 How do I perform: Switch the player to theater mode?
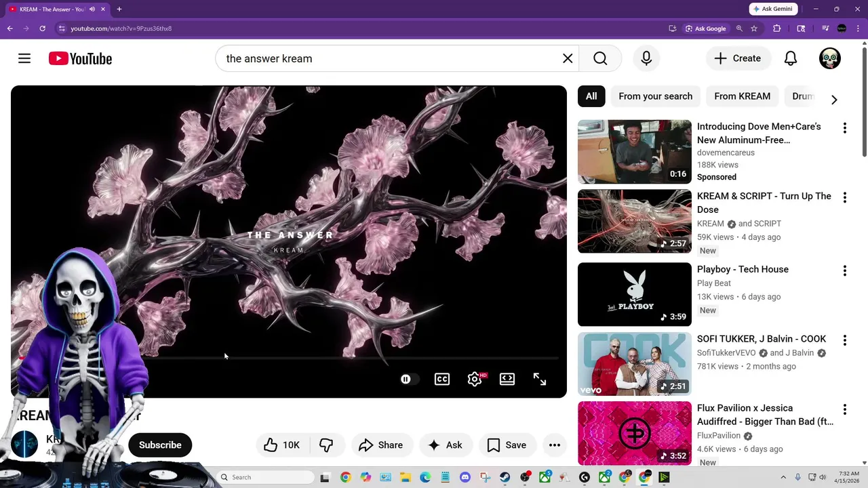(x=507, y=380)
